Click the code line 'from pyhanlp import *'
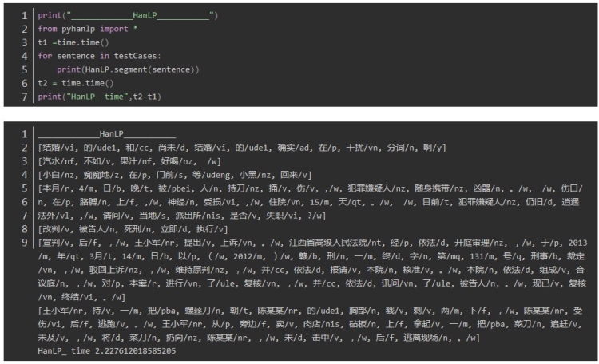This screenshot has width=599, height=364. [x=88, y=29]
